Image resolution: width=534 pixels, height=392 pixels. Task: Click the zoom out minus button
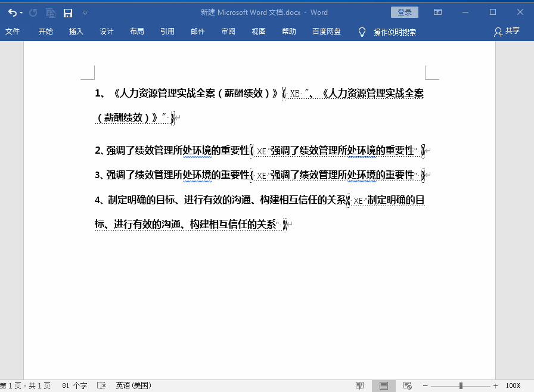click(x=426, y=385)
